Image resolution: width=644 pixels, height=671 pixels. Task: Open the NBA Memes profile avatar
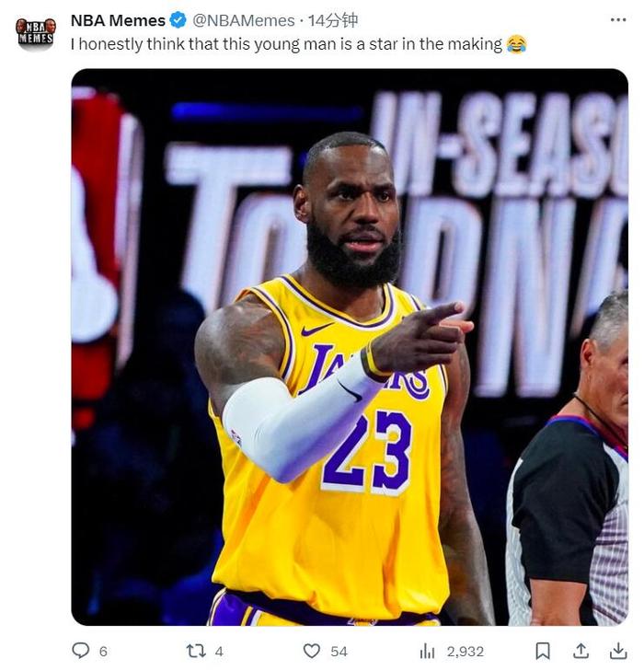pos(36,33)
